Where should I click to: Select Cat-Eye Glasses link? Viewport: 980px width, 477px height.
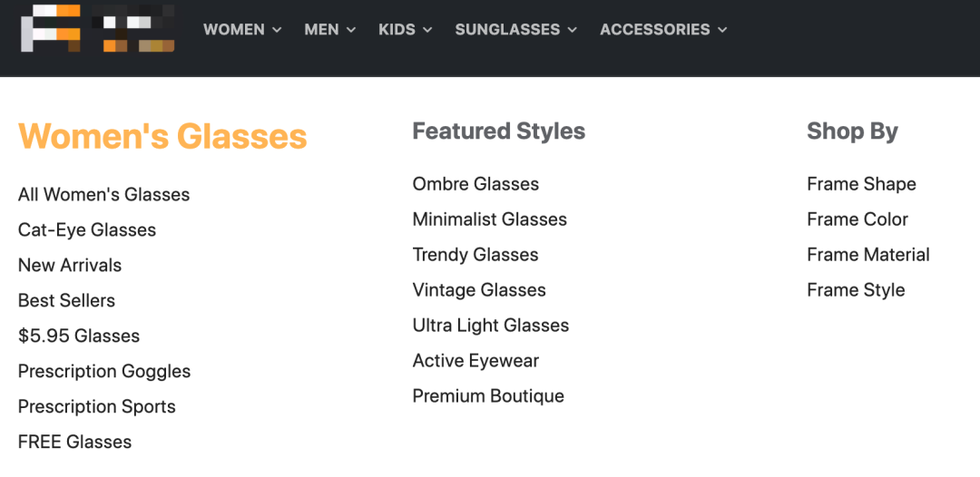pos(87,230)
